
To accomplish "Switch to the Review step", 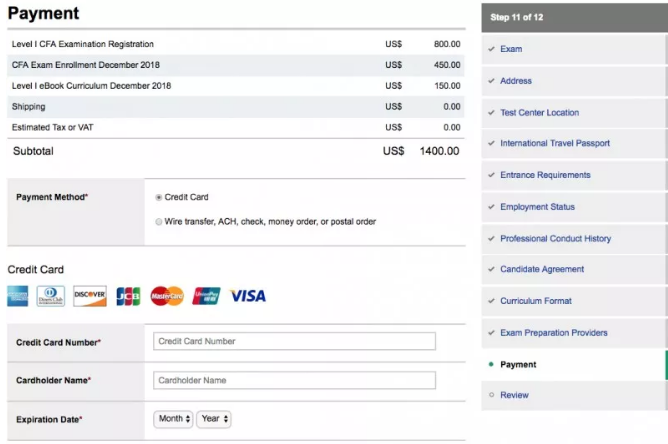I will point(514,395).
